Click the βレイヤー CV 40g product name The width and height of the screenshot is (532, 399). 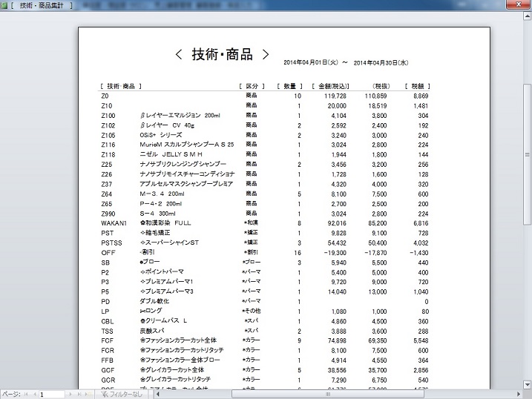(167, 125)
